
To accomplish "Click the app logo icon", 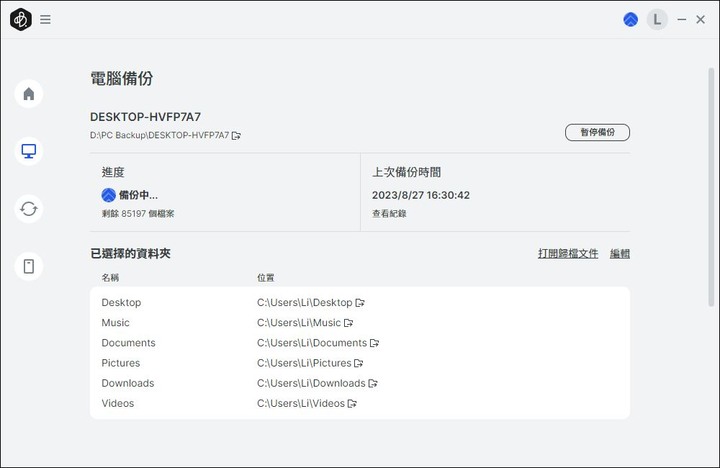I will click(x=21, y=19).
